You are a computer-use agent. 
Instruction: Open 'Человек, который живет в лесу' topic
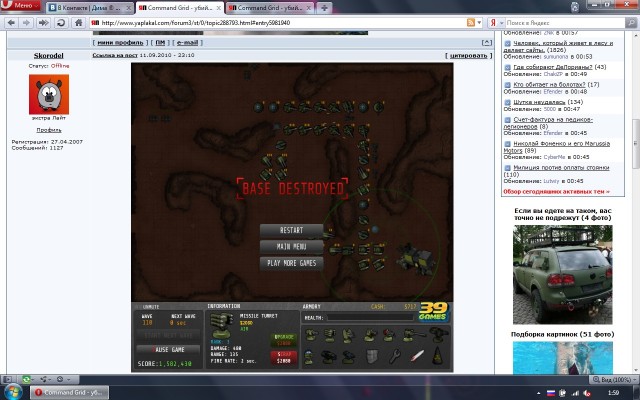[558, 46]
